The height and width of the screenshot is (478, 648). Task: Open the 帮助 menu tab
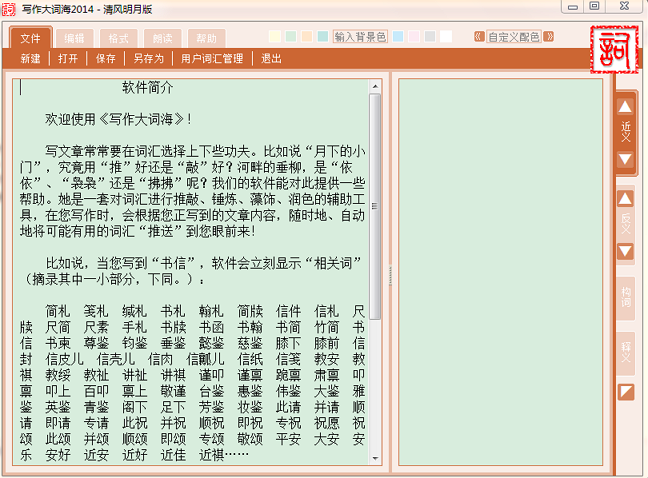(x=206, y=38)
